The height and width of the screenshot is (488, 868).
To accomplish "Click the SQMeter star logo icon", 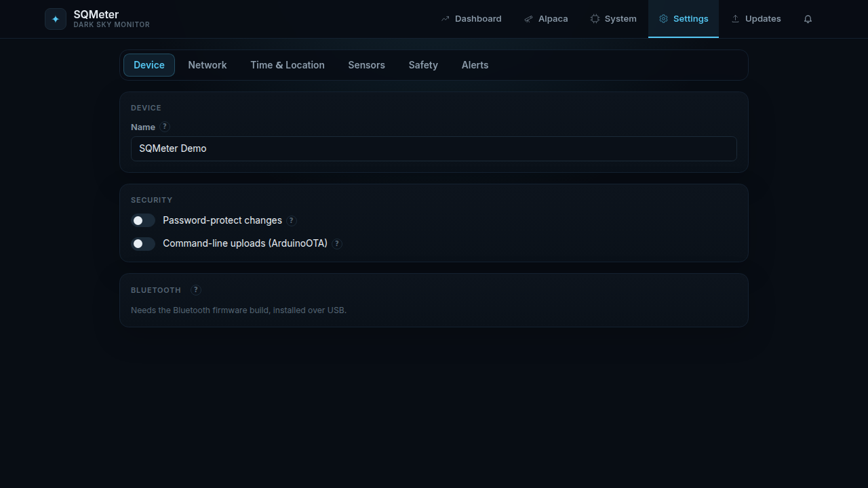I will point(56,19).
